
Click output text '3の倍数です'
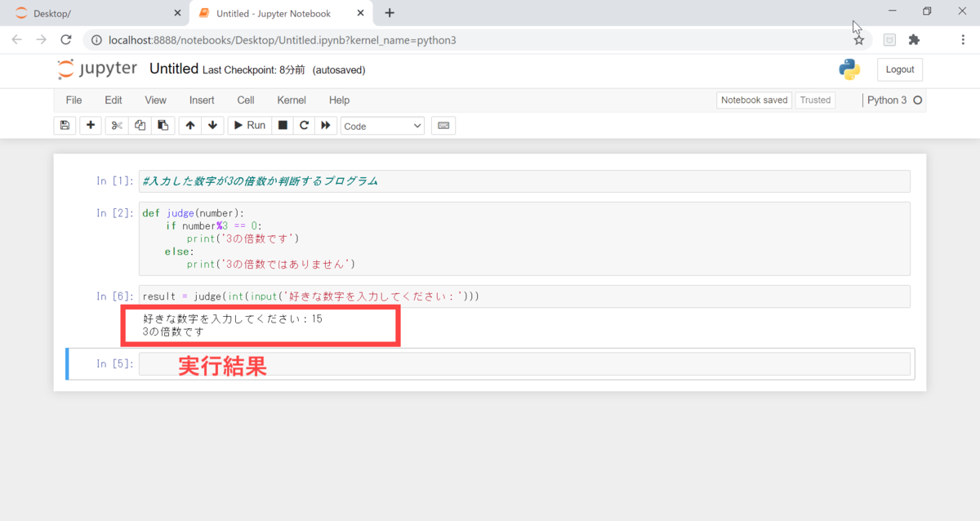coord(172,332)
